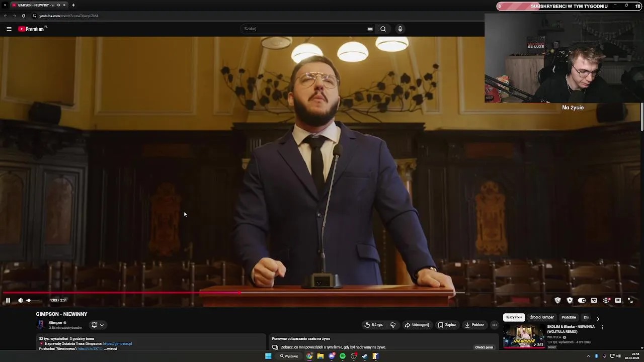The height and width of the screenshot is (362, 644).
Task: Reload the browser page
Action: [23, 16]
